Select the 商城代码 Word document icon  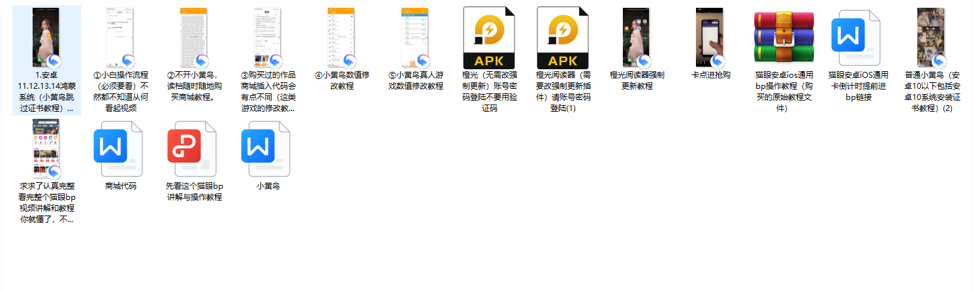click(x=120, y=150)
